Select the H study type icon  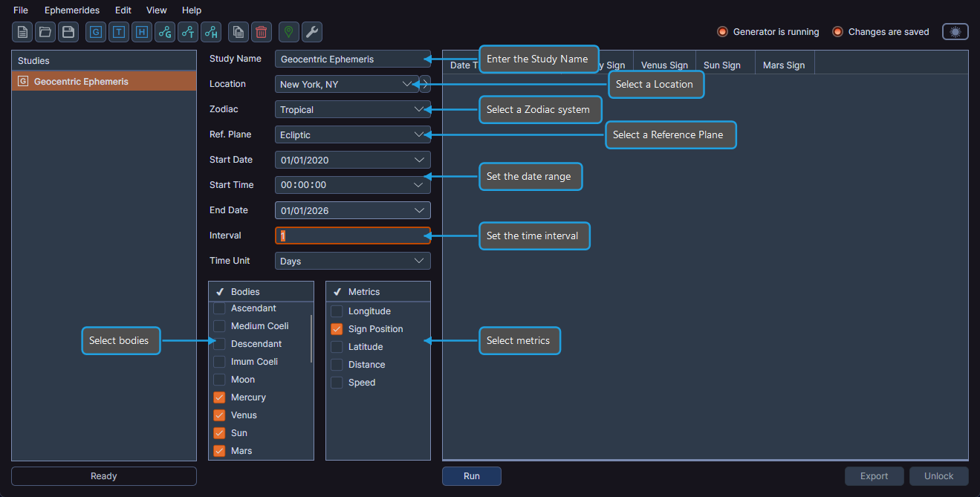[141, 32]
